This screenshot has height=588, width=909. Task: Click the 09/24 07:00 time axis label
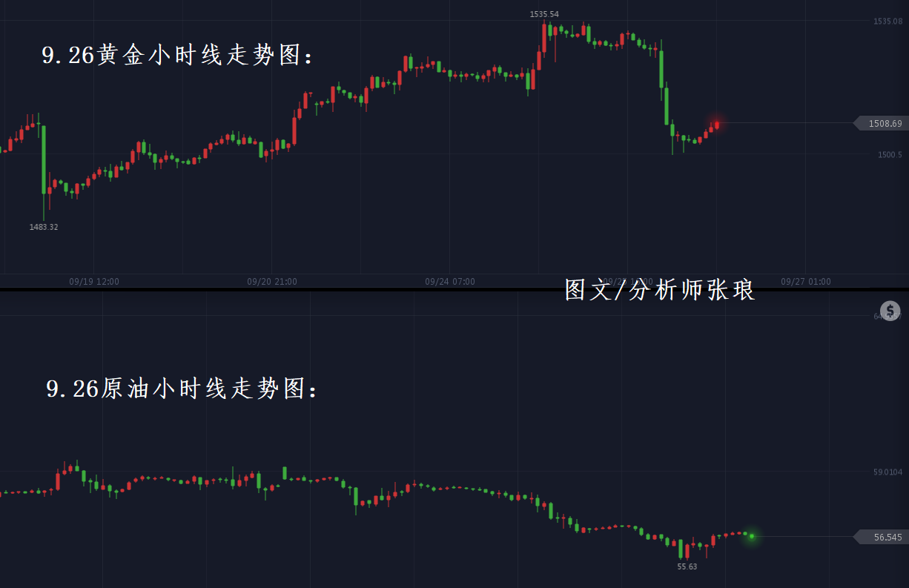tap(450, 282)
